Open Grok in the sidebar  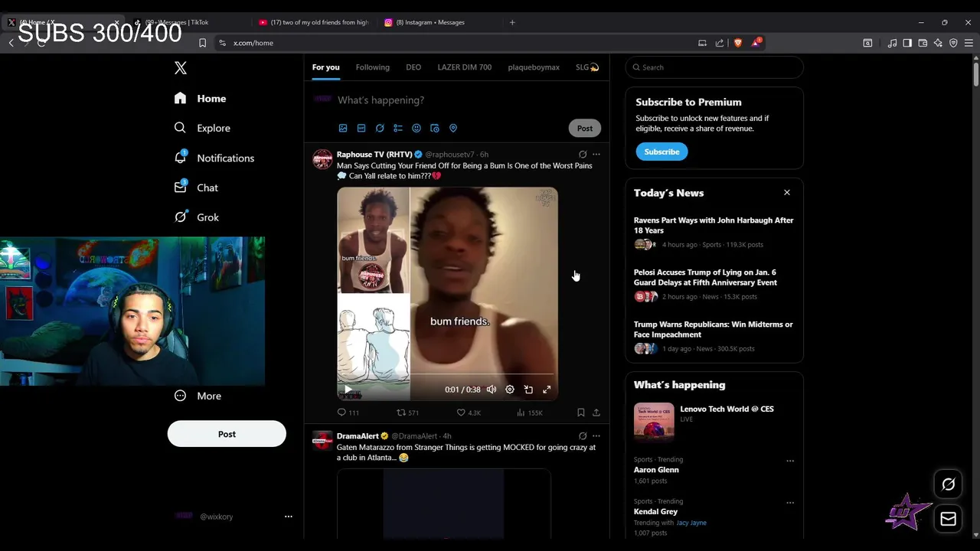197,217
